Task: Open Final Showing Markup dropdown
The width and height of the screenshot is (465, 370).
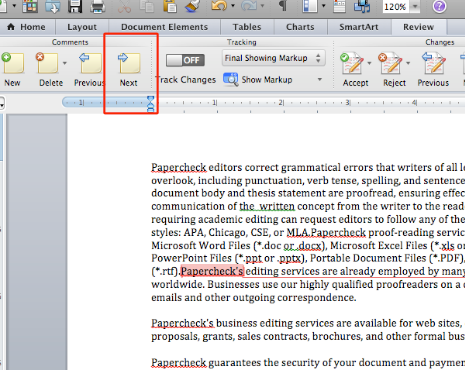Action: pyautogui.click(x=273, y=58)
